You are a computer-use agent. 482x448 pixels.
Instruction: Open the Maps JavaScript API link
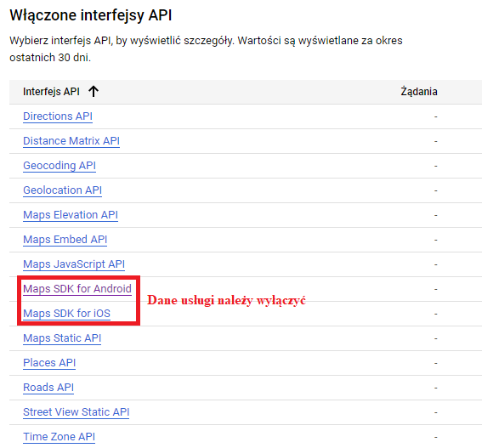(74, 264)
